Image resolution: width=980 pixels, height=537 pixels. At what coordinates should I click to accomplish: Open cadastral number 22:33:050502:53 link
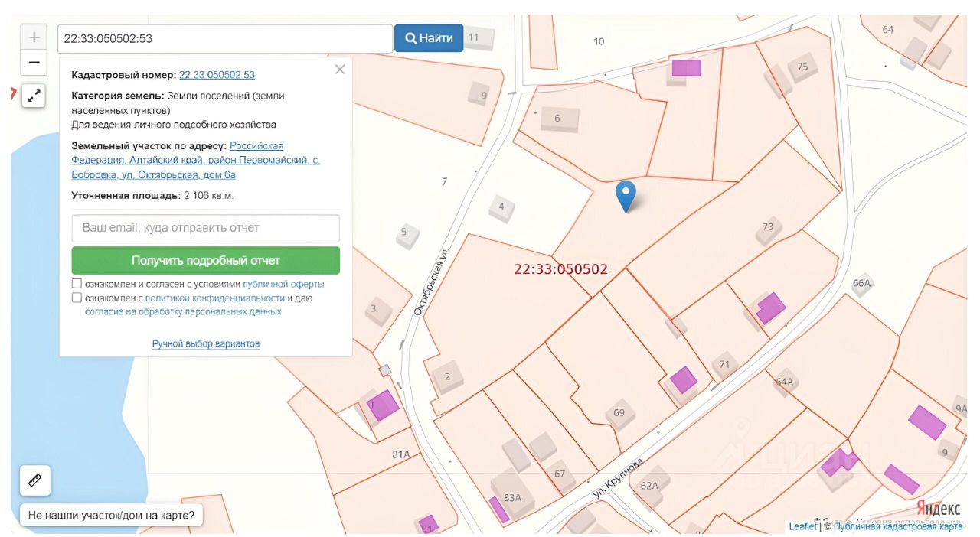coord(217,75)
